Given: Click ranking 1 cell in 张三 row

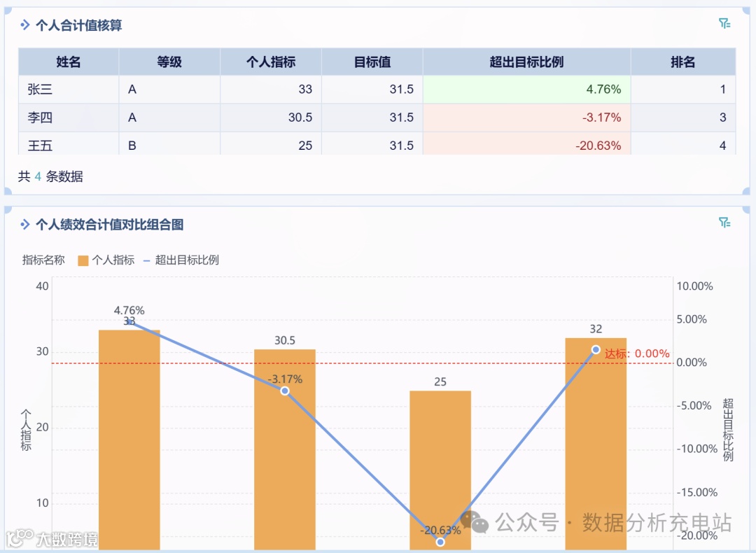Looking at the screenshot, I should [x=682, y=89].
